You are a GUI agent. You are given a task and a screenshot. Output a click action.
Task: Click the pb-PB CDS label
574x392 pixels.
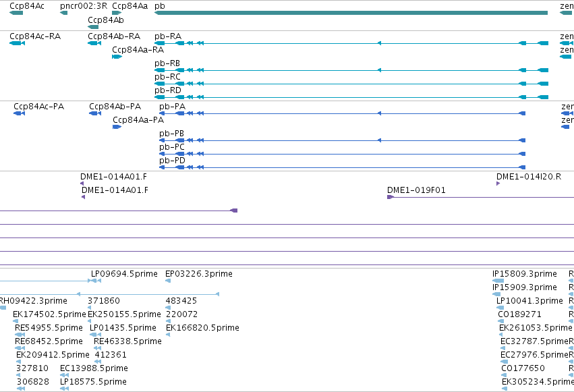click(x=171, y=134)
